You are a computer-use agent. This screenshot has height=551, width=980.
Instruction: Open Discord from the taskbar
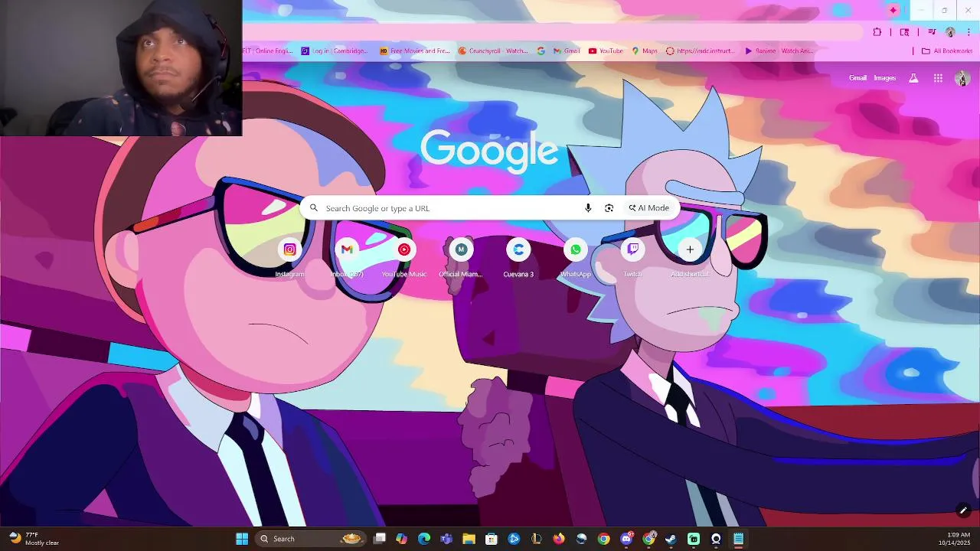626,539
